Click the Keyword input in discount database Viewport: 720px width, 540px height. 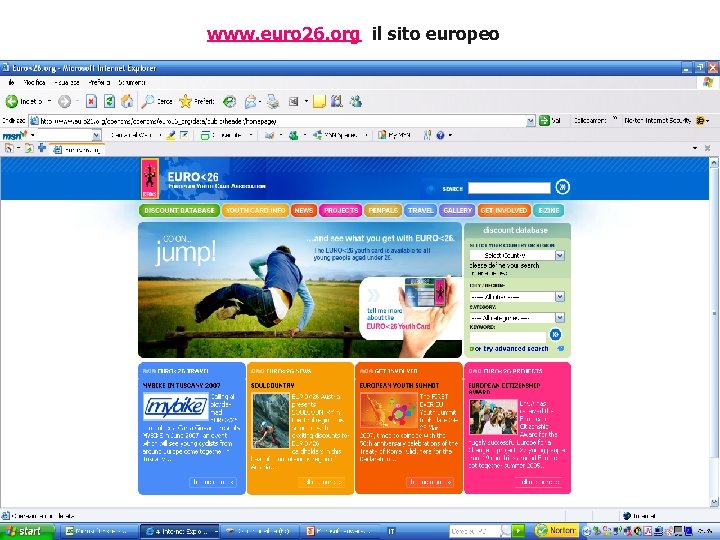pyautogui.click(x=508, y=337)
